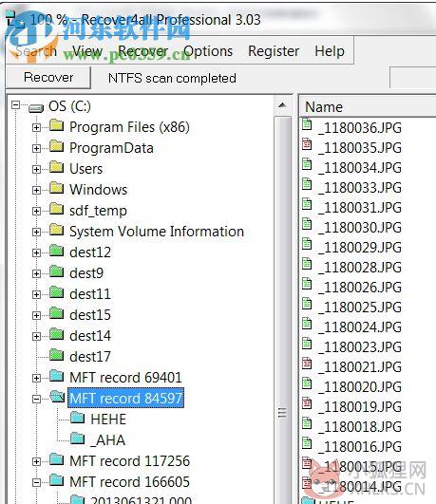Click file icon next to _1180036.JPG

307,124
